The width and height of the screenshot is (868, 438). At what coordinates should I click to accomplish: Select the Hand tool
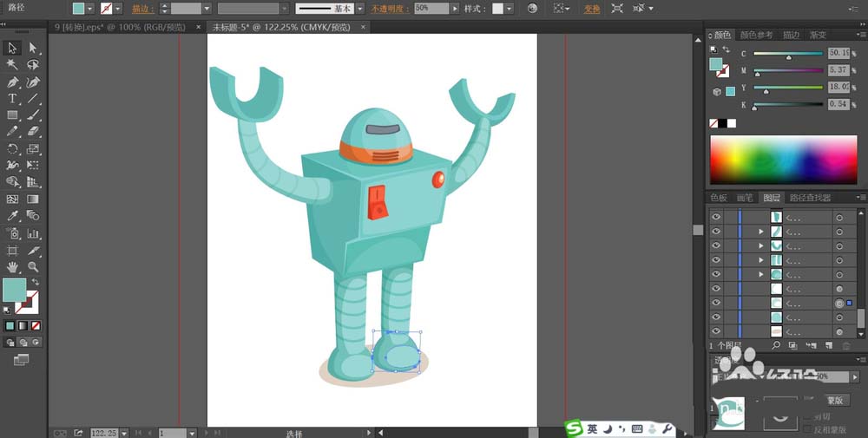point(12,267)
